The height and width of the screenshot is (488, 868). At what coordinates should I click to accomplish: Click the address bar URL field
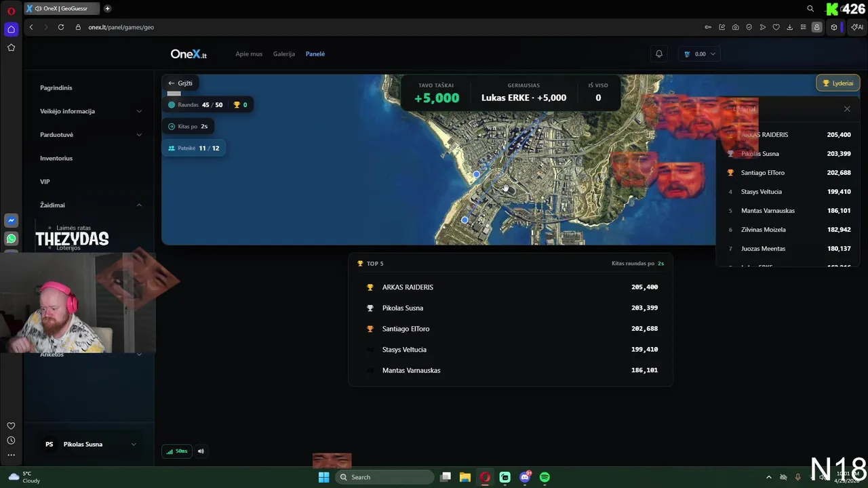[x=393, y=27]
